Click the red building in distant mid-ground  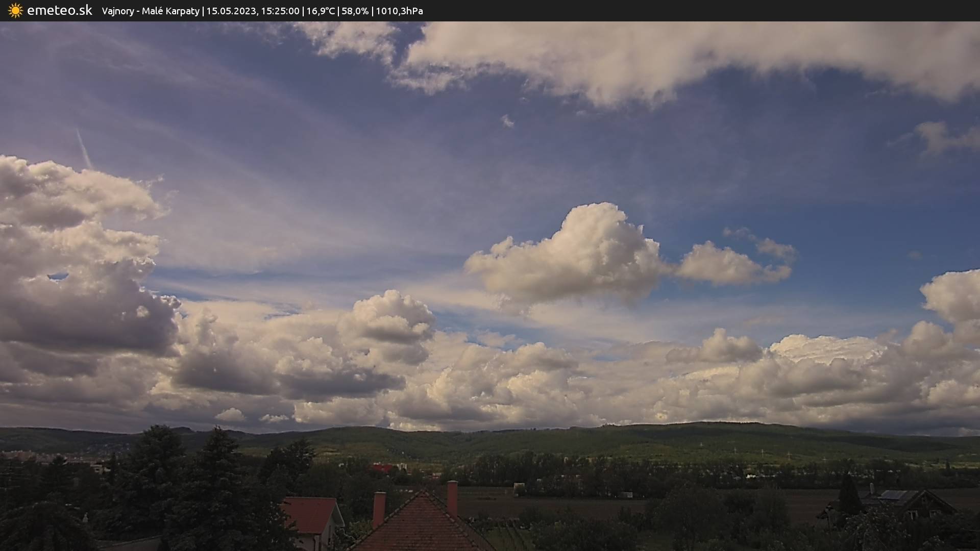click(382, 467)
